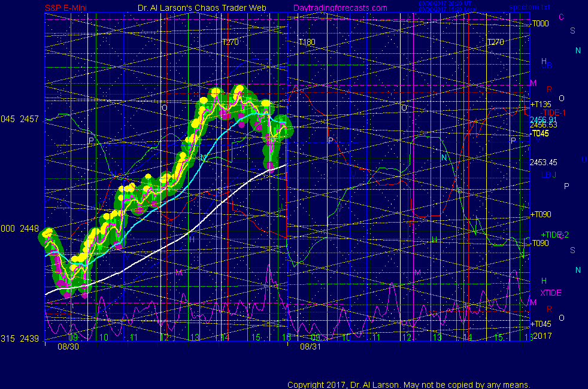This screenshot has width=588, height=389.
Task: Click the "-T090" level label
Action: [x=539, y=243]
